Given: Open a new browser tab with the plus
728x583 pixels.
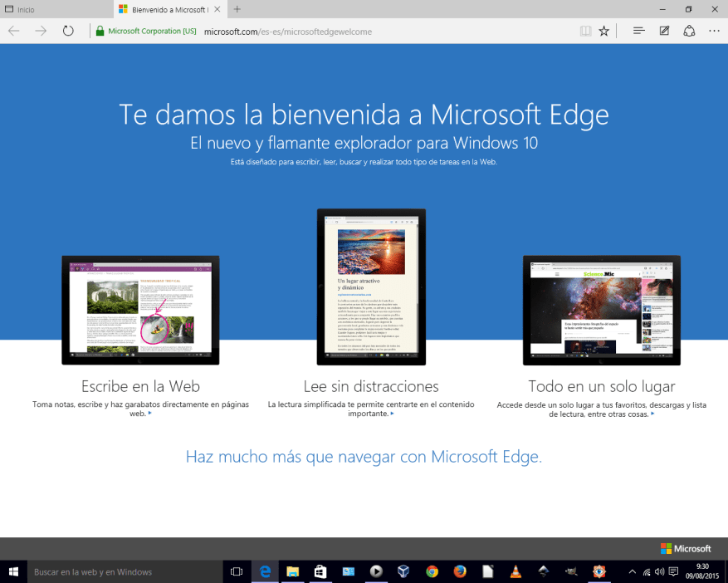Looking at the screenshot, I should pyautogui.click(x=237, y=10).
